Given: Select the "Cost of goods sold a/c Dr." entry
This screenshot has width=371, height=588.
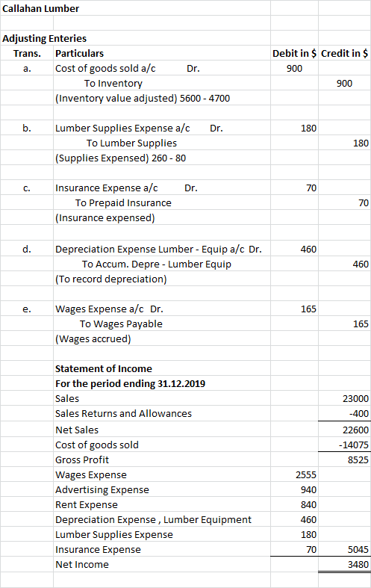Looking at the screenshot, I should point(128,69).
